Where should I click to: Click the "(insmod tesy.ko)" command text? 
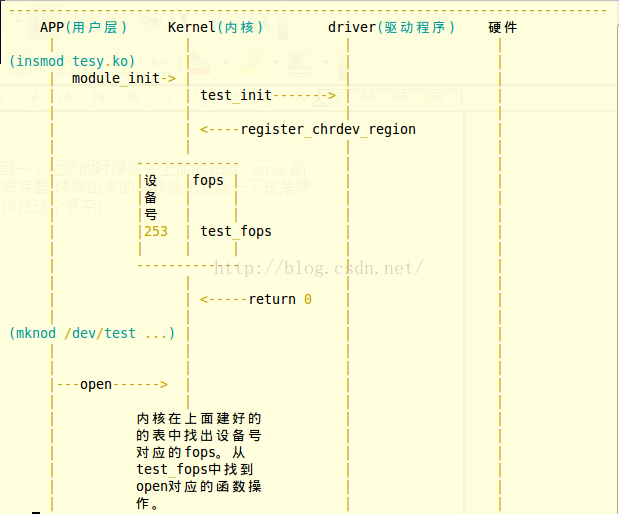pyautogui.click(x=72, y=61)
